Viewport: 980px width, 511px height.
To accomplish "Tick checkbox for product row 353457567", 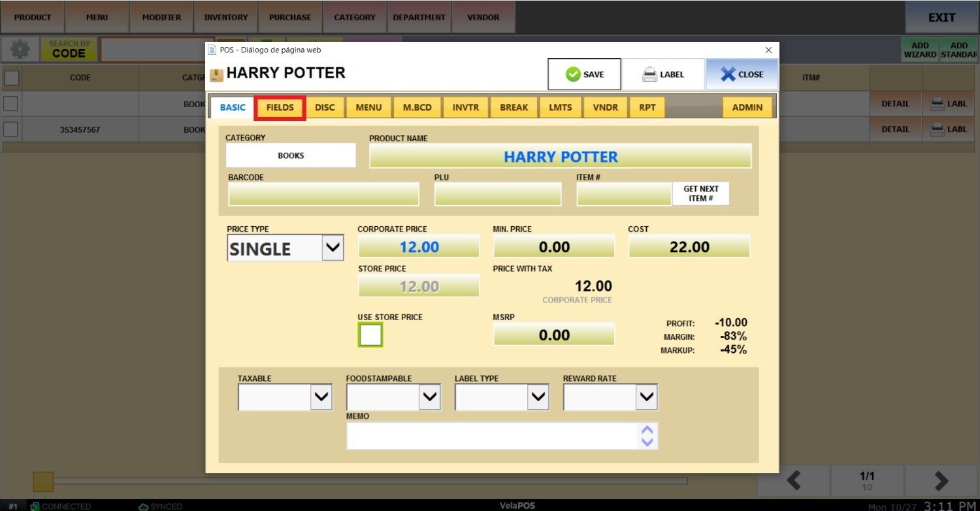I will click(10, 129).
